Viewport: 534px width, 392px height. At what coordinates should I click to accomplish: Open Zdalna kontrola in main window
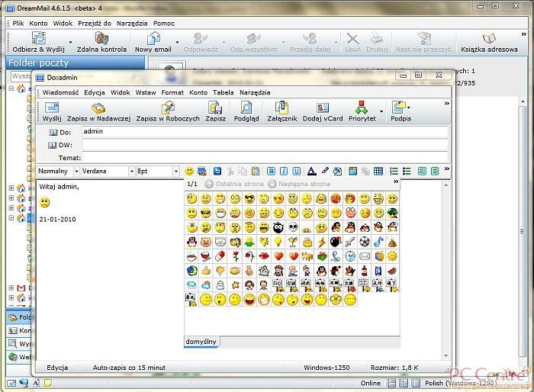[101, 42]
